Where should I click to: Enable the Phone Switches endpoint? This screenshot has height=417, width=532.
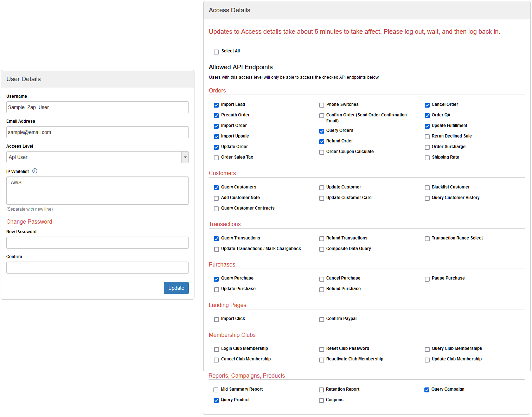click(x=322, y=105)
